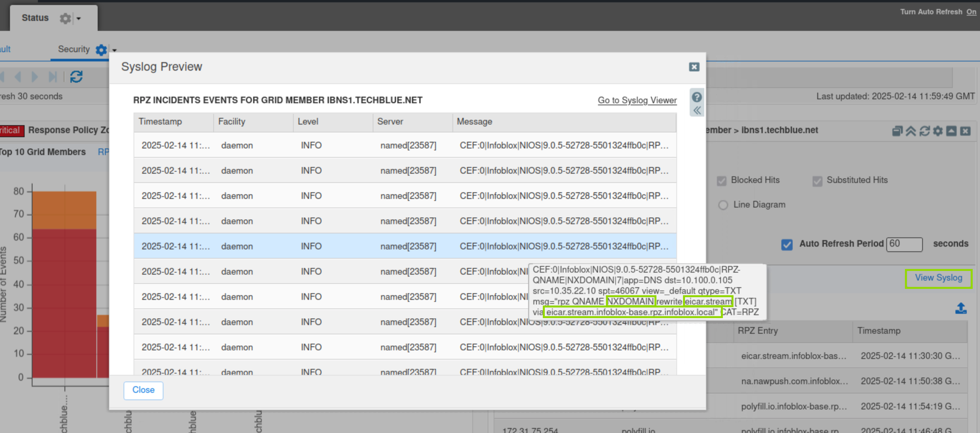Click the widget duplicate window icon
Image resolution: width=980 pixels, height=433 pixels.
click(x=897, y=131)
